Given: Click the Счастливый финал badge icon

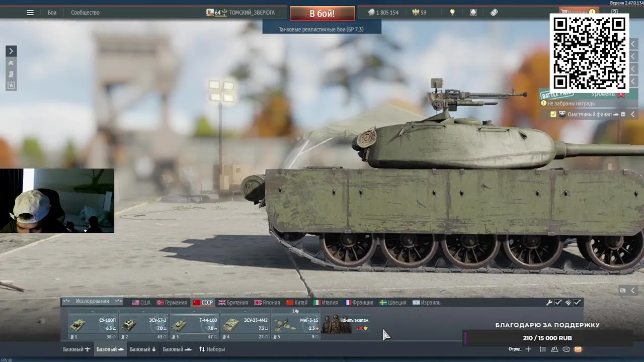Looking at the screenshot, I should [x=562, y=114].
